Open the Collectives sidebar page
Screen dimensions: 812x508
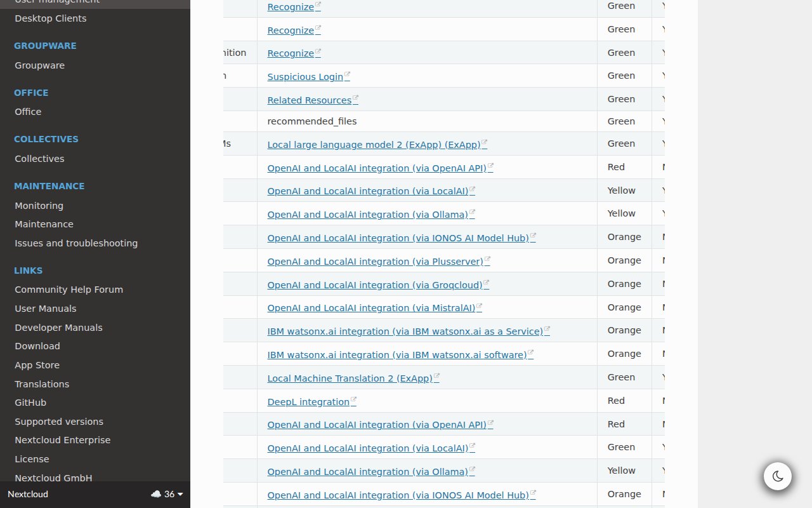point(39,159)
